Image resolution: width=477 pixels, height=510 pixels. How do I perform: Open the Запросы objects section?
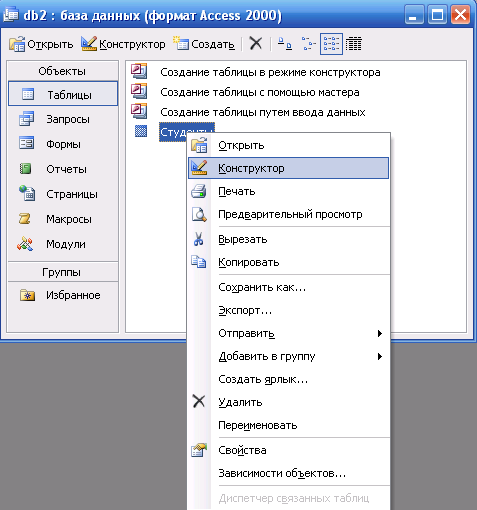pyautogui.click(x=63, y=119)
